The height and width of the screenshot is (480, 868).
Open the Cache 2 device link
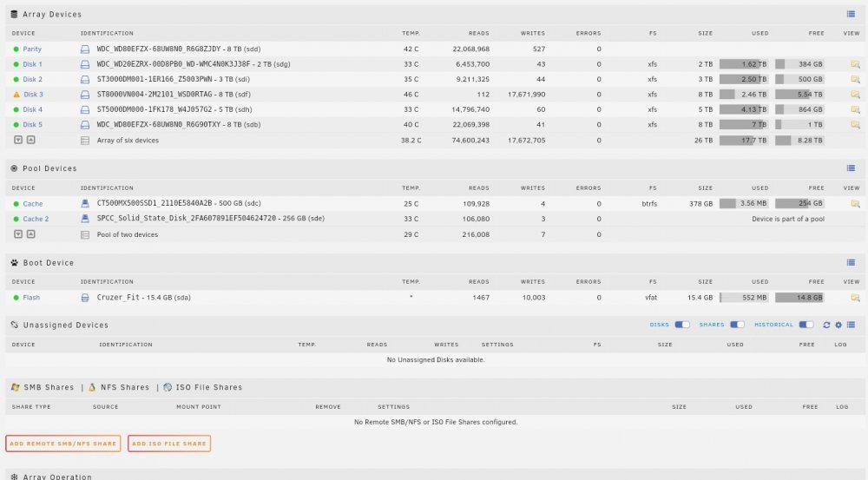[x=36, y=220]
